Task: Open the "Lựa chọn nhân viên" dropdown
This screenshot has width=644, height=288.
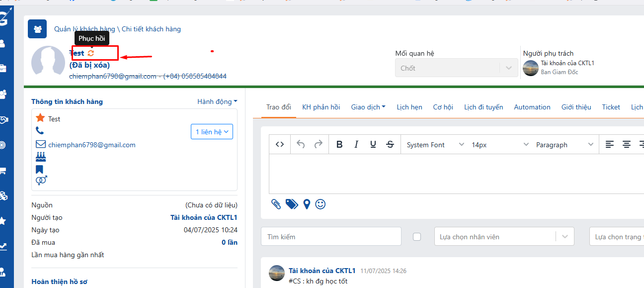Action: pos(504,237)
